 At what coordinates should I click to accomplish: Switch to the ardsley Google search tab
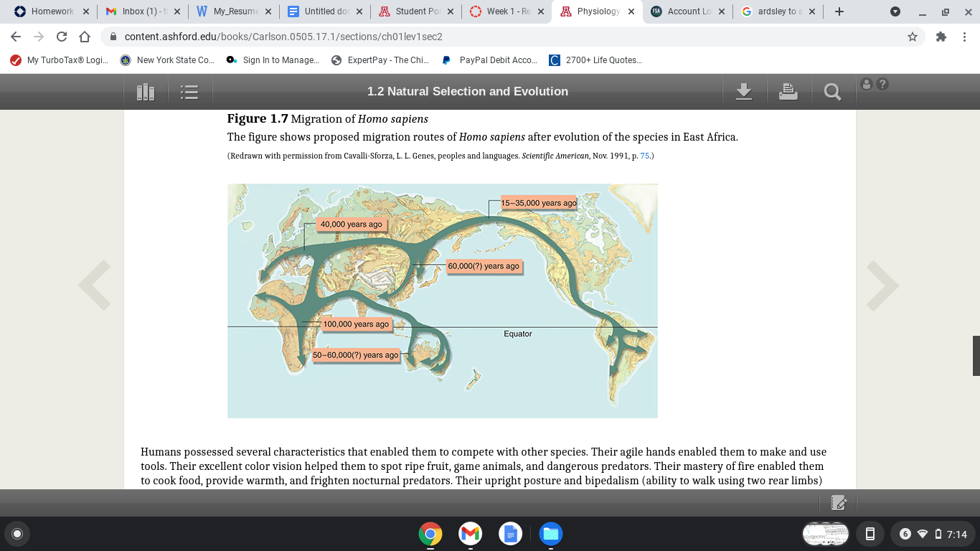click(778, 11)
